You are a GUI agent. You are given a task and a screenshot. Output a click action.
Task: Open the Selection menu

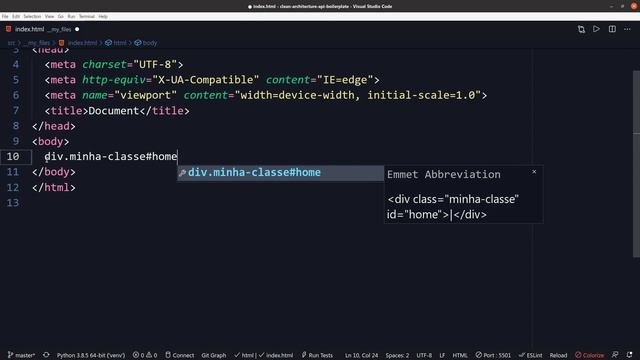32,16
